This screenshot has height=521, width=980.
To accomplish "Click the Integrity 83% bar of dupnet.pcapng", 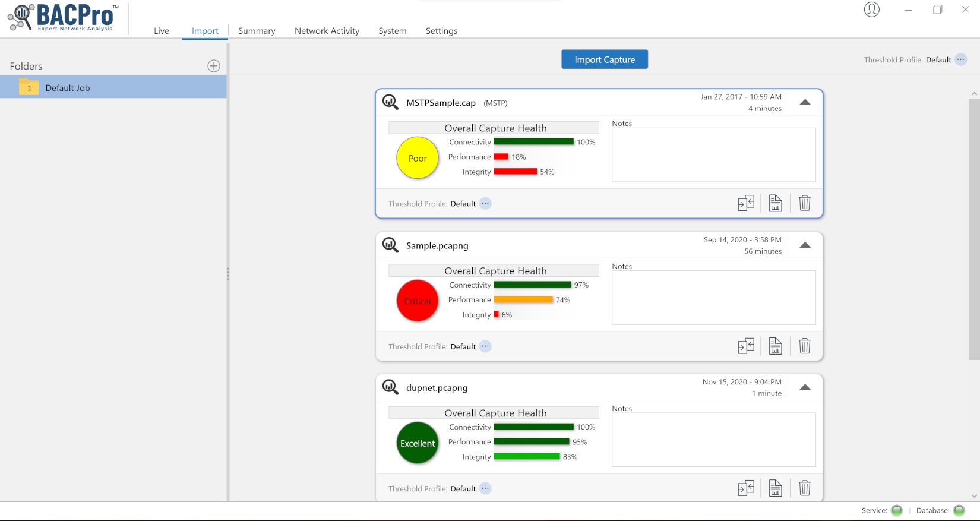I will coord(527,457).
